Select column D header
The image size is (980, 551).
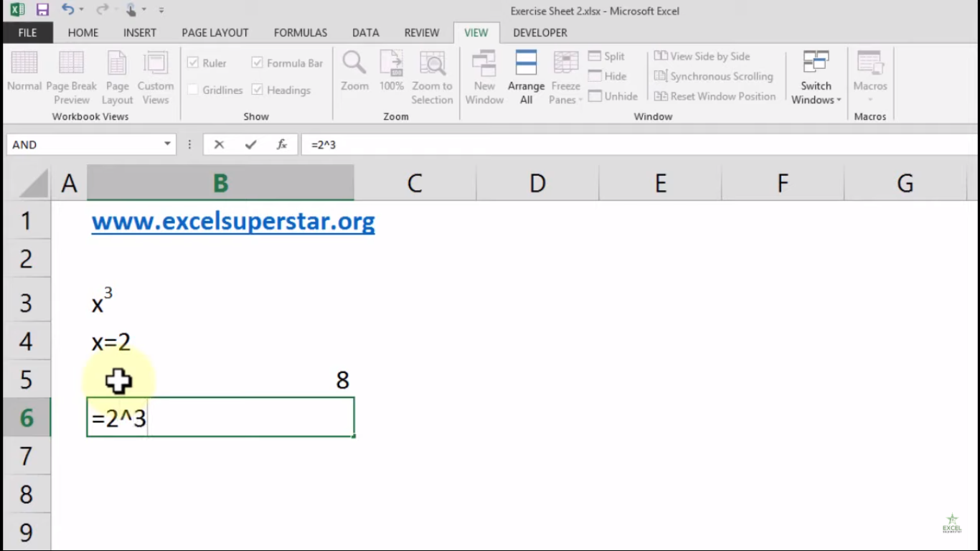(x=537, y=184)
